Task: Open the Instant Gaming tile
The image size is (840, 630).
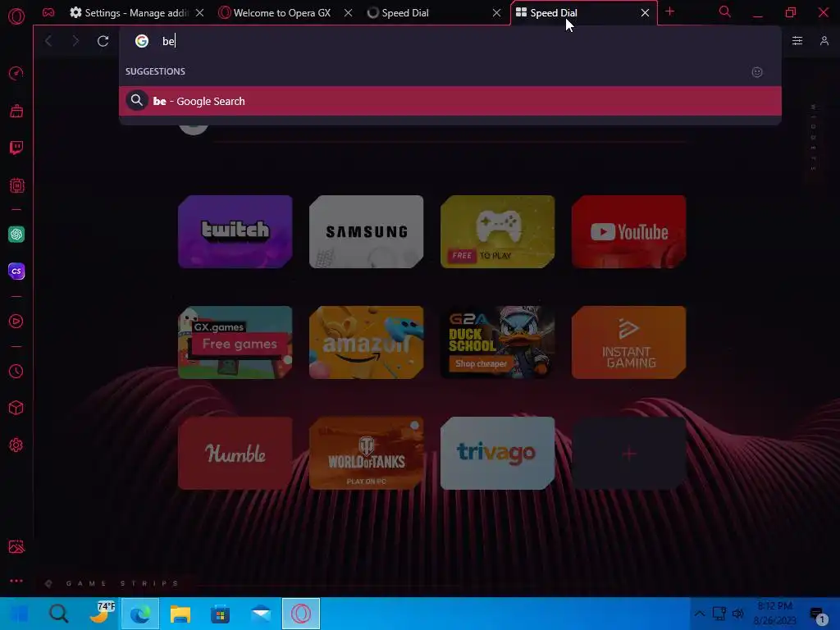Action: (629, 342)
